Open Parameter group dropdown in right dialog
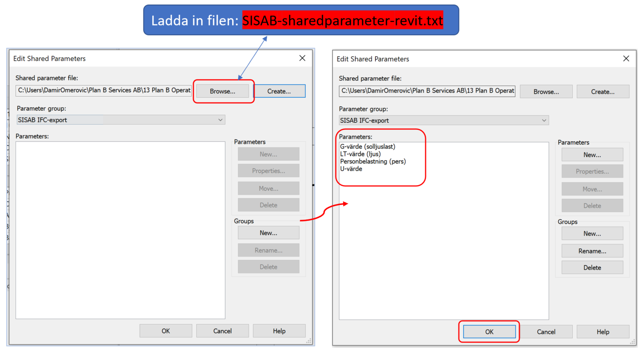The image size is (644, 356). [444, 120]
